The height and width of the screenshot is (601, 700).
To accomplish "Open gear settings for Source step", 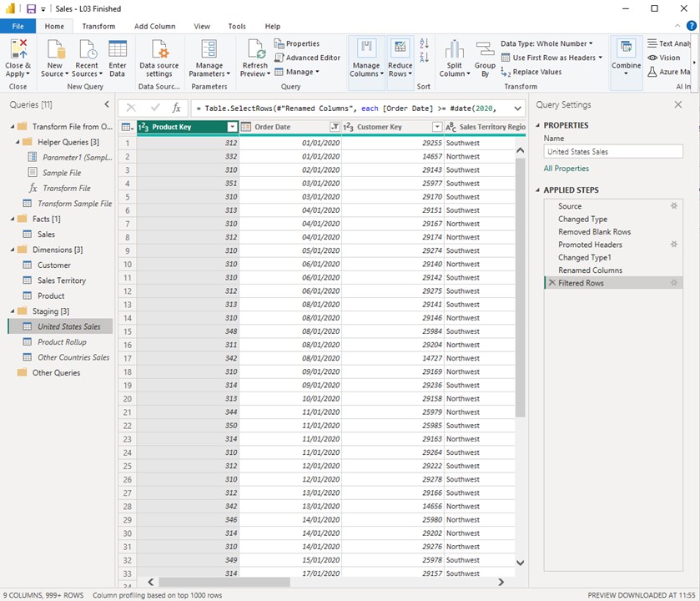I will click(x=674, y=206).
